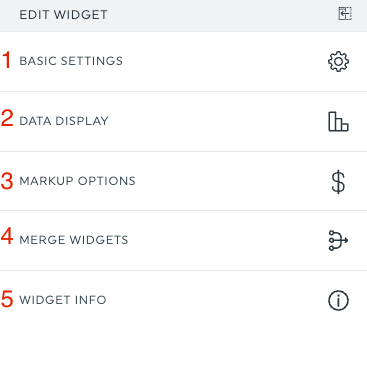Viewport: 367px width, 379px height.
Task: Click the red number 1 annotation
Action: point(6,60)
